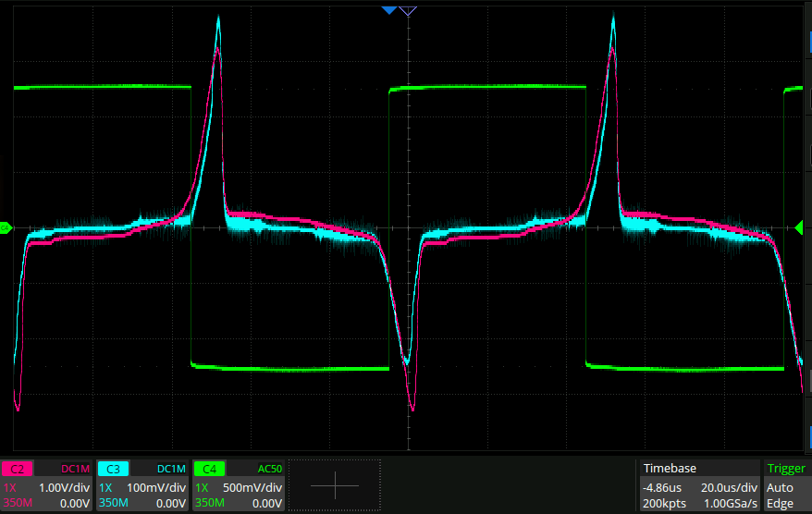Viewport: 812px width, 514px height.
Task: Select the hollow triangle center position marker
Action: click(408, 11)
